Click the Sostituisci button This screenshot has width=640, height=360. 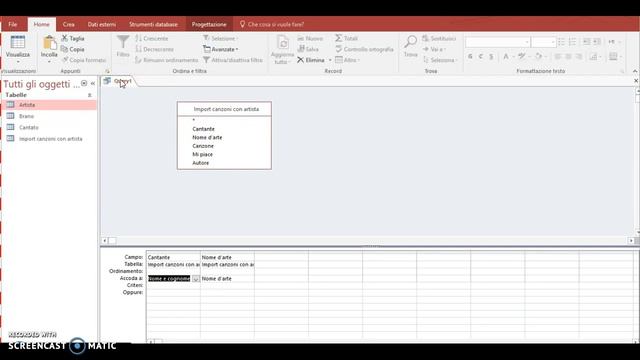(439, 38)
